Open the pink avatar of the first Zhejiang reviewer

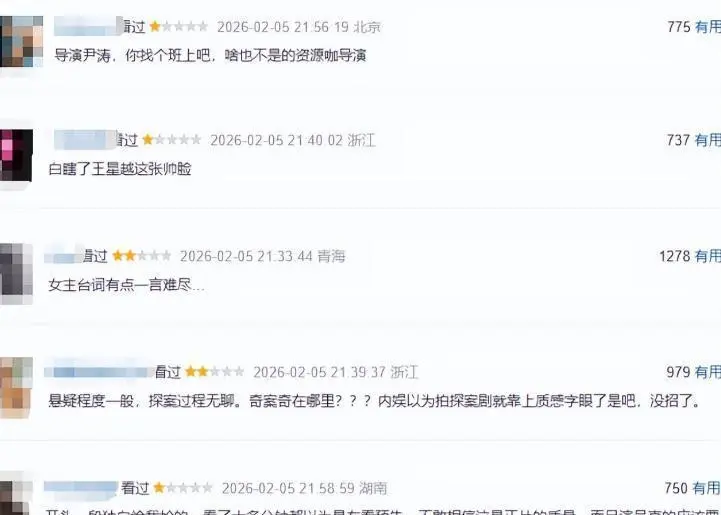[16, 155]
